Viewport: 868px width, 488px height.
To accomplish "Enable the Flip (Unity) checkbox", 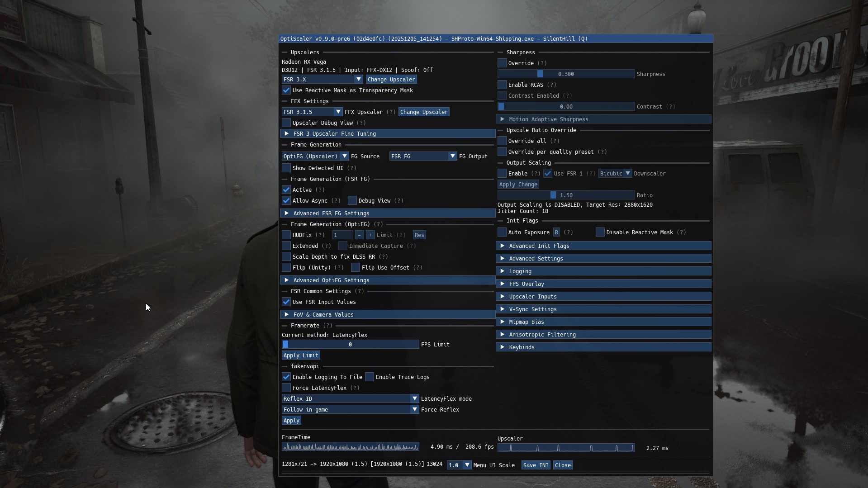I will point(286,268).
